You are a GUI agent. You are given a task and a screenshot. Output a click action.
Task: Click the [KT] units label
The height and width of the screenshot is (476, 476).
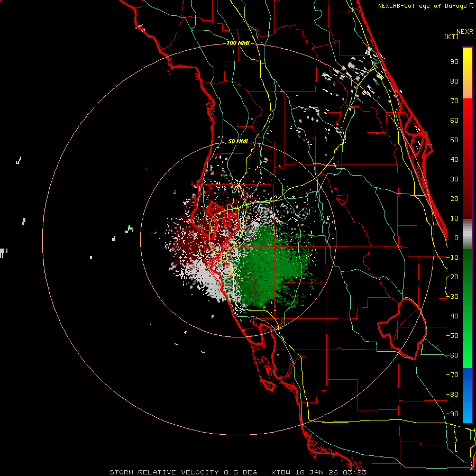point(452,36)
